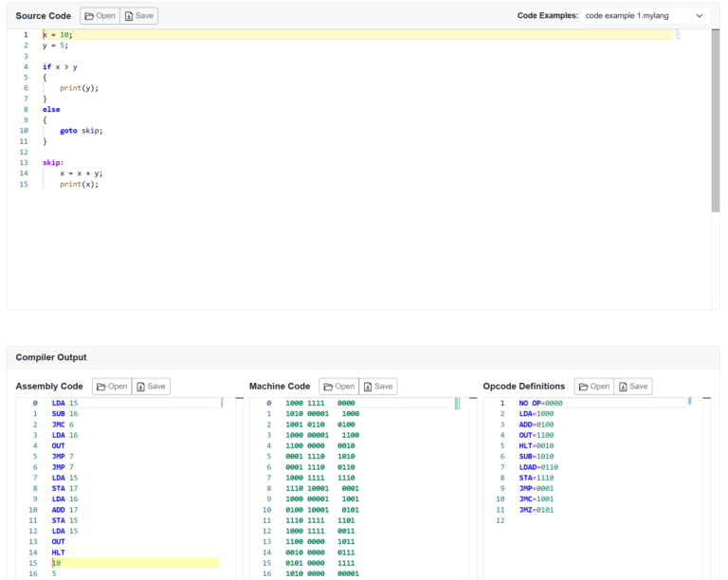Save the machine code
This screenshot has width=728, height=580.
[378, 387]
